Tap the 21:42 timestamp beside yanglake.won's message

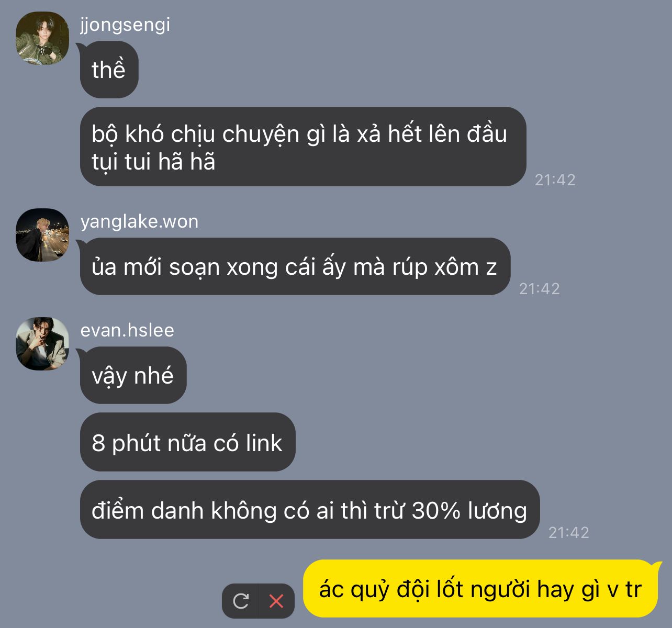coord(539,288)
